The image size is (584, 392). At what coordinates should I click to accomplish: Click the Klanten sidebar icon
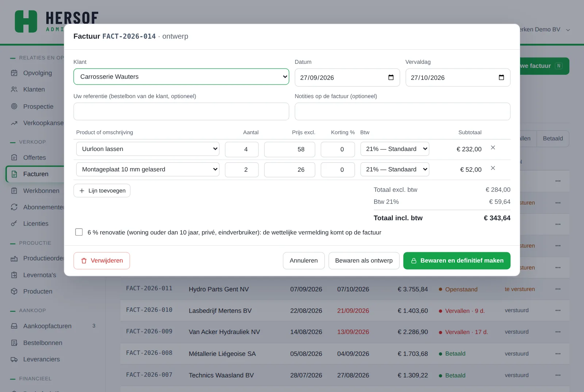click(x=14, y=89)
